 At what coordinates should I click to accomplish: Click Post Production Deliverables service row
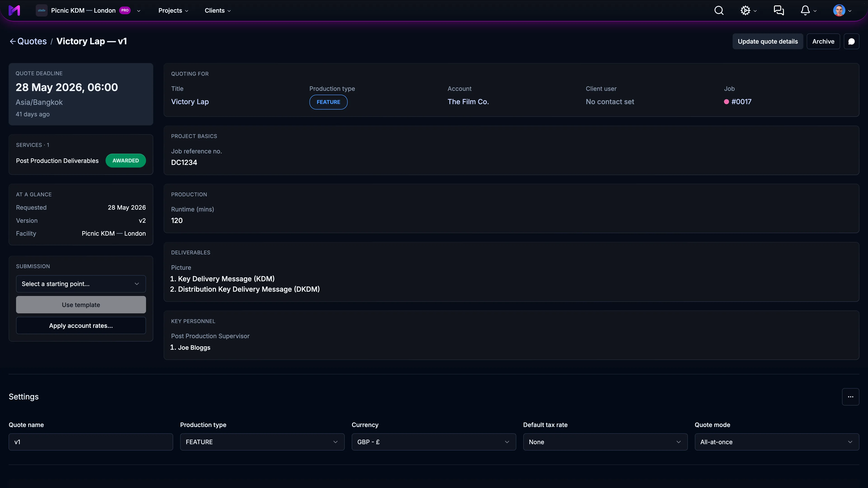coord(81,161)
